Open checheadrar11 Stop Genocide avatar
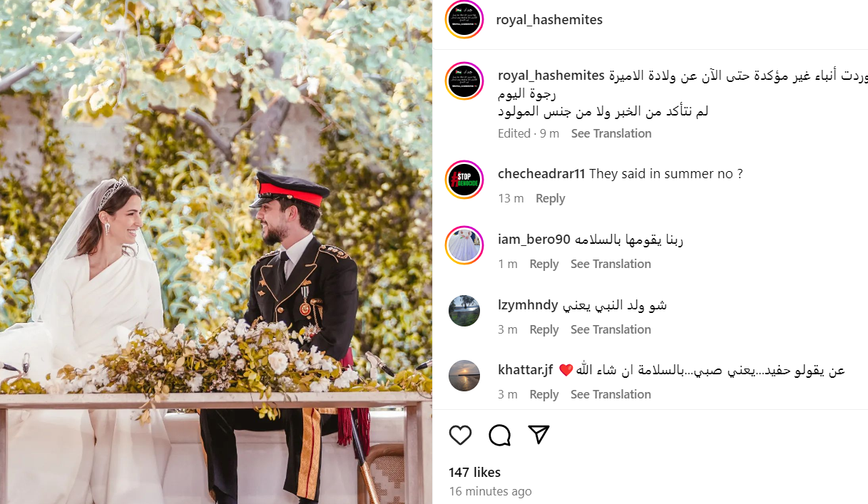This screenshot has width=868, height=504. [x=464, y=180]
